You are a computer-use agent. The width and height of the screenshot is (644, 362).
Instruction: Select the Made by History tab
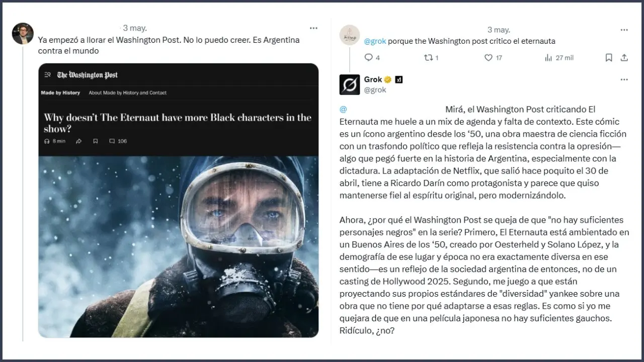(x=60, y=93)
